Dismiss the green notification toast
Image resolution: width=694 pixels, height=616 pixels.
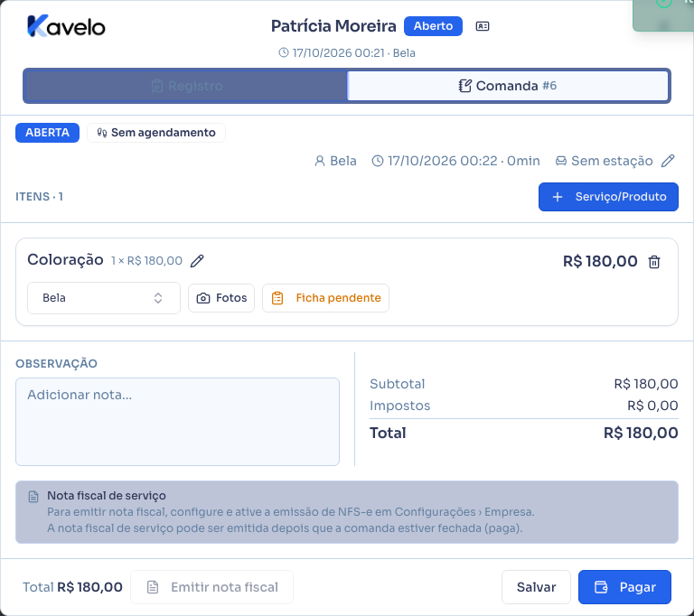[663, 14]
